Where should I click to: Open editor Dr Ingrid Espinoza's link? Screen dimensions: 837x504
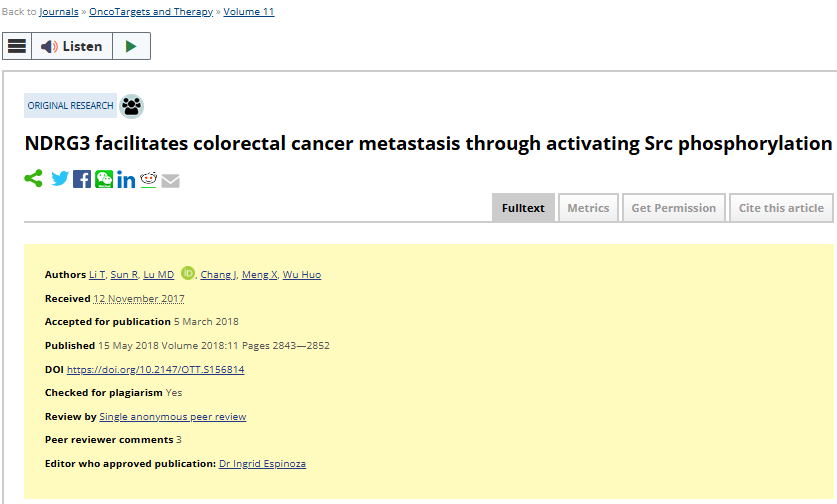[x=262, y=463]
